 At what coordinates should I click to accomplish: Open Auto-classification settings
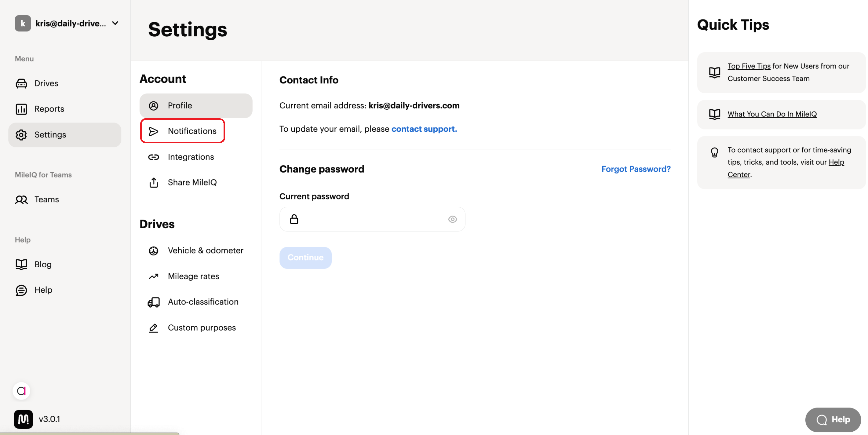click(196, 302)
